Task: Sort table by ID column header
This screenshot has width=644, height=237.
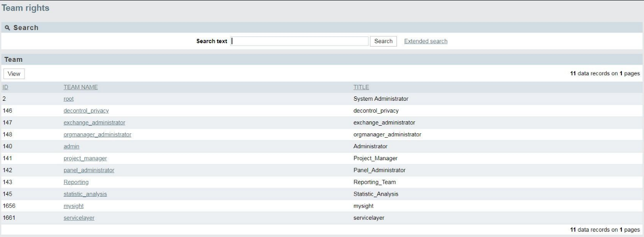Action: pyautogui.click(x=5, y=87)
